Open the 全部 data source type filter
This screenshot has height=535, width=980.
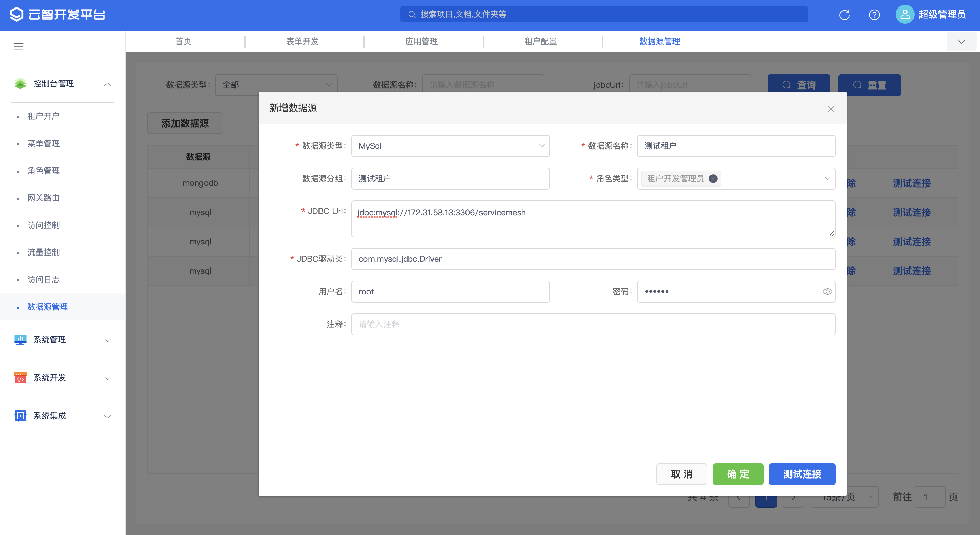(276, 85)
